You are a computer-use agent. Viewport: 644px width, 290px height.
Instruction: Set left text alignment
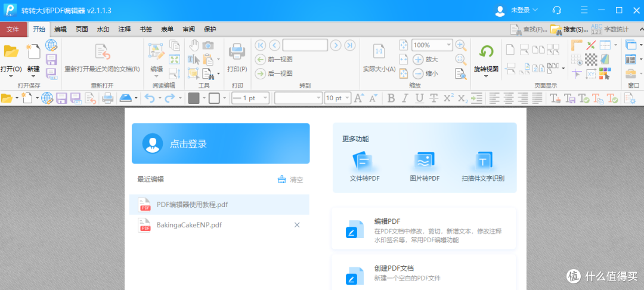pyautogui.click(x=494, y=98)
